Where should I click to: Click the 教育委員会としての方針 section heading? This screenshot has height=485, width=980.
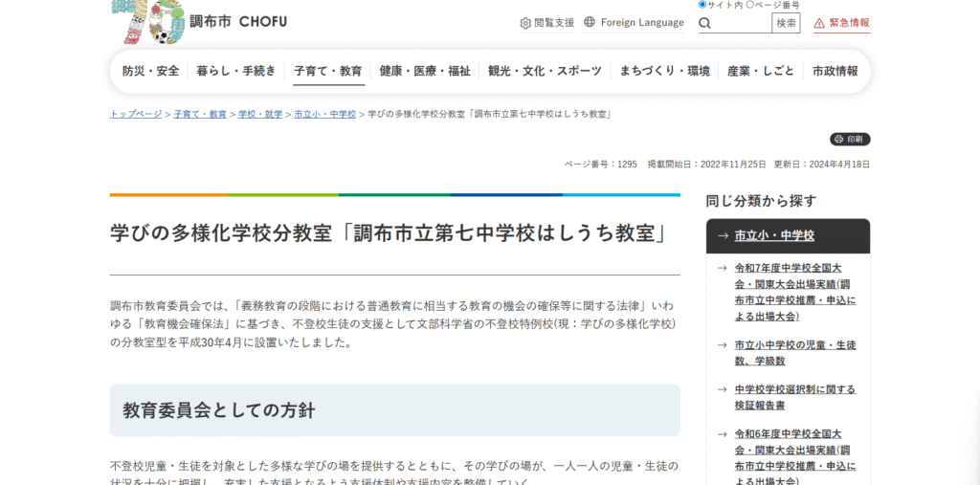(x=219, y=410)
